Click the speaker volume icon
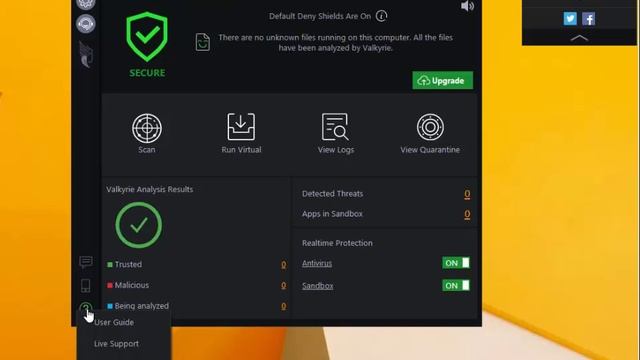 tap(467, 6)
